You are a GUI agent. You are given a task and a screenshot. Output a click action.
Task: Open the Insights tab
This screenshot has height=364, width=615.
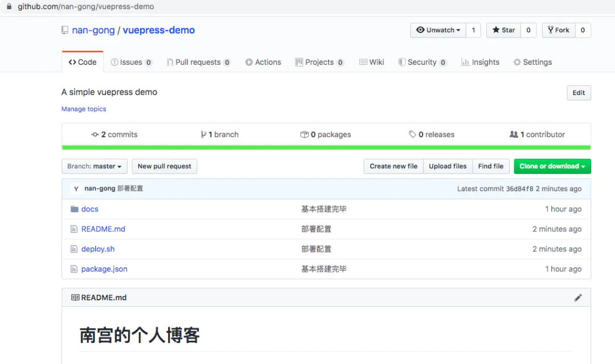(481, 62)
